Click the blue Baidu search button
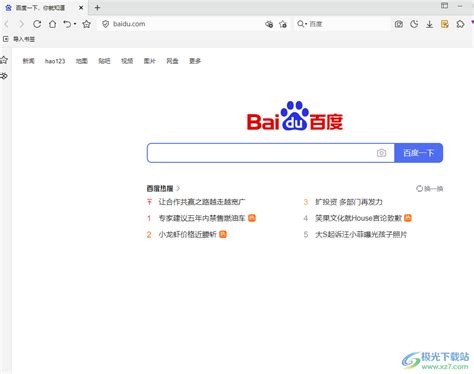 tap(419, 153)
